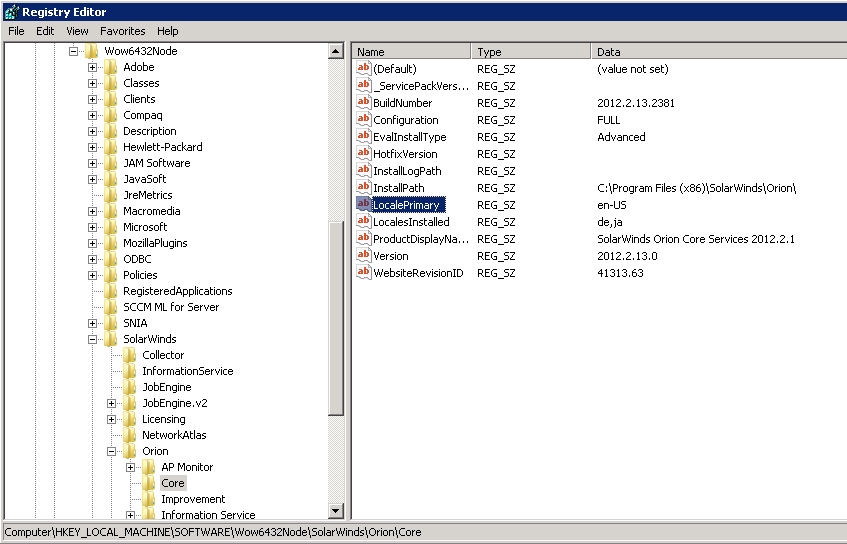Select the RegisteredApplications key

coord(178,291)
